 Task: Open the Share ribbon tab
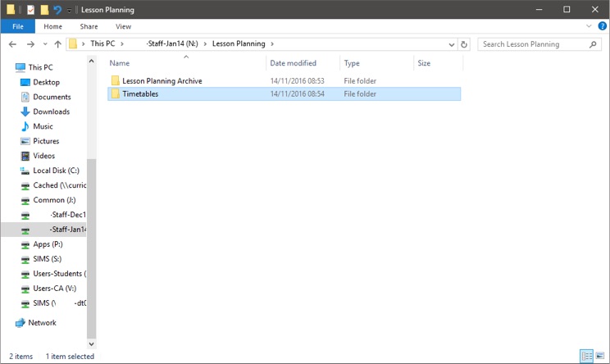click(89, 26)
